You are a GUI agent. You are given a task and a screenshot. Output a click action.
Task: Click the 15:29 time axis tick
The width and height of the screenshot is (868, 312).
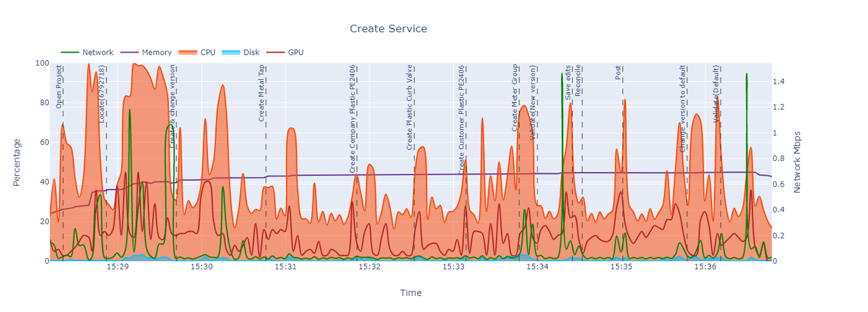tap(118, 267)
